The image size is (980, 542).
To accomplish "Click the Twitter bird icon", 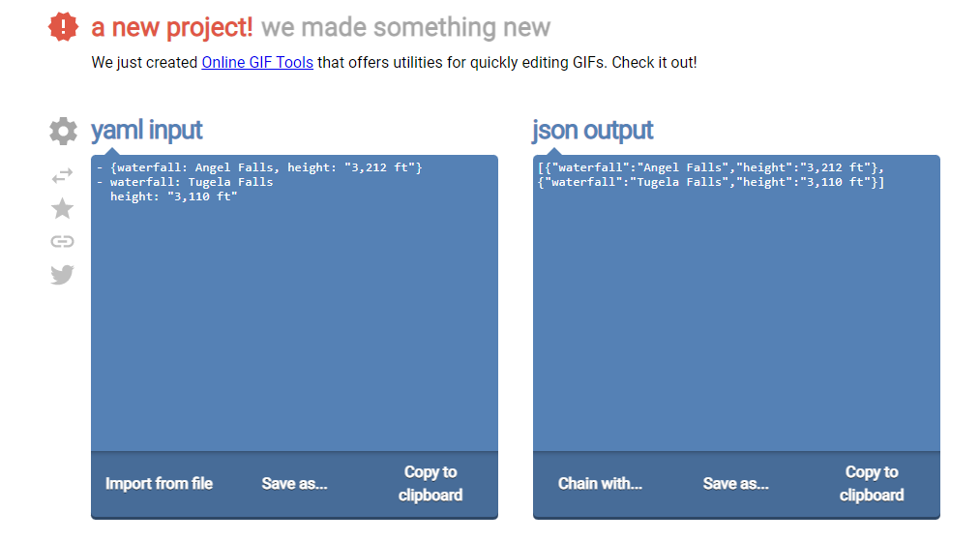I will 62,275.
